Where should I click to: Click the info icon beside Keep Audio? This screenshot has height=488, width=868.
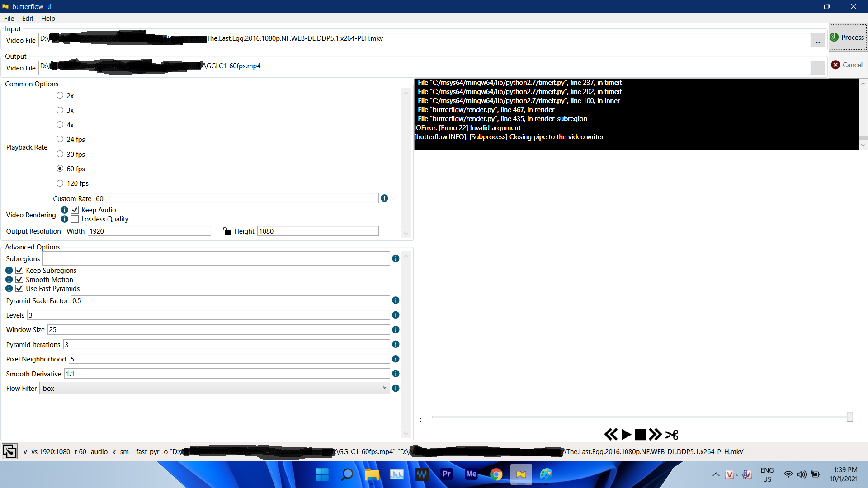pyautogui.click(x=65, y=210)
